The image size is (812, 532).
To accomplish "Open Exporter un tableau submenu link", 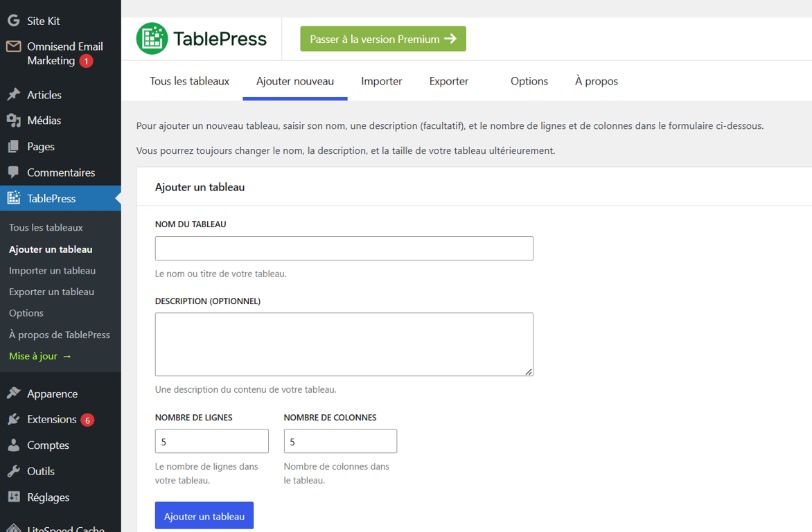I will coord(52,292).
